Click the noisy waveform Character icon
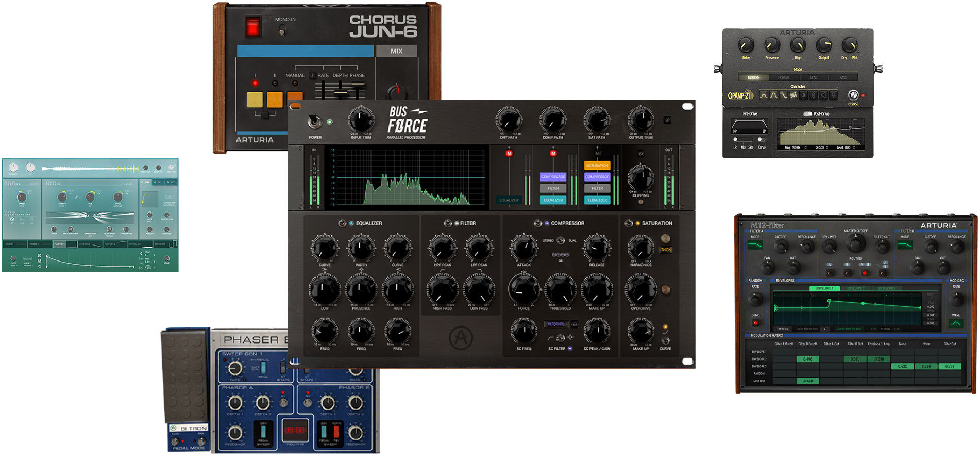The height and width of the screenshot is (457, 980). point(793,95)
